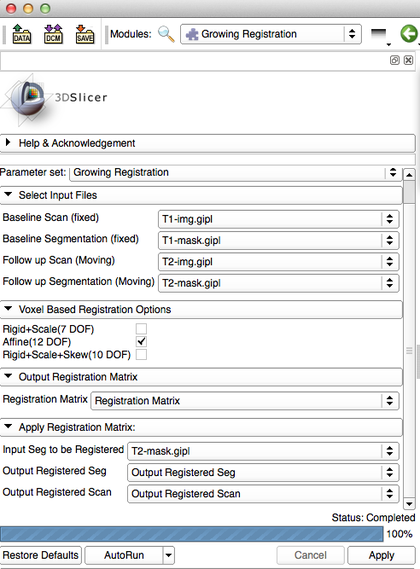Image resolution: width=420 pixels, height=569 pixels.
Task: Click the Rigid+Scale(7 DOF) label
Action: (48, 329)
